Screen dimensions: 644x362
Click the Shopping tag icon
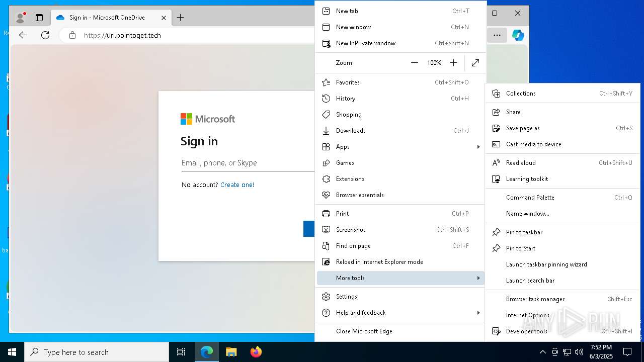(326, 114)
